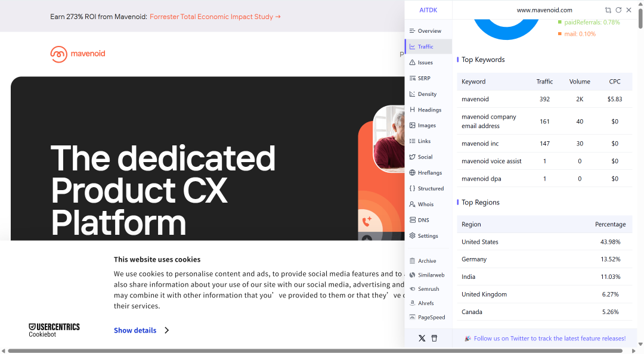The image size is (644, 354).
Task: Click the left arrow of horizontal scrollbar
Action: pos(4,350)
